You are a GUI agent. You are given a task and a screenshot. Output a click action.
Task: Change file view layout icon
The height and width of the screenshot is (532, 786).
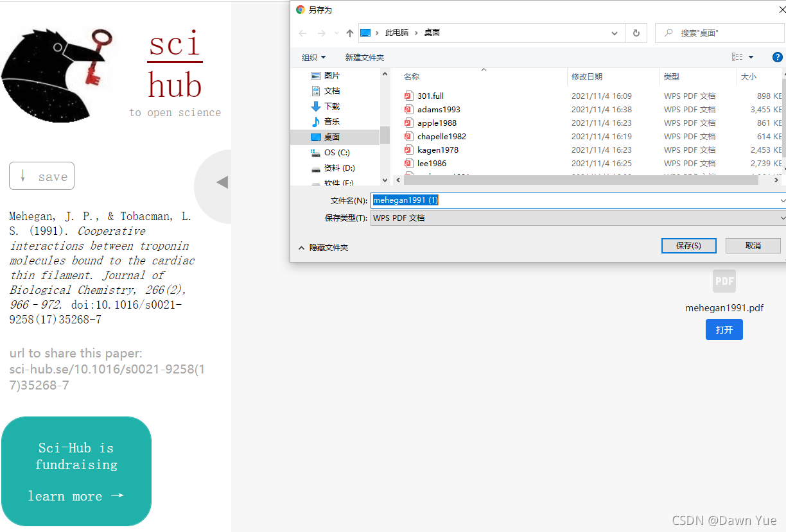click(x=737, y=57)
